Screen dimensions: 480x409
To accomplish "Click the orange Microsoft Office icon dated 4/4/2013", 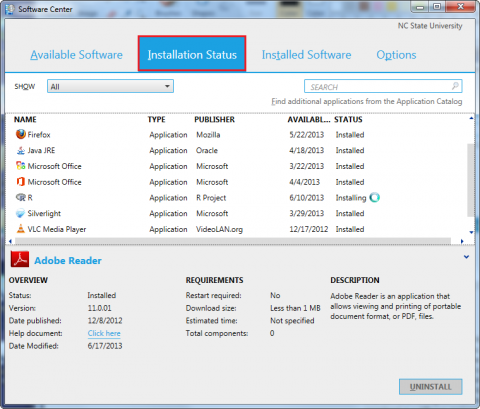I will (21, 182).
